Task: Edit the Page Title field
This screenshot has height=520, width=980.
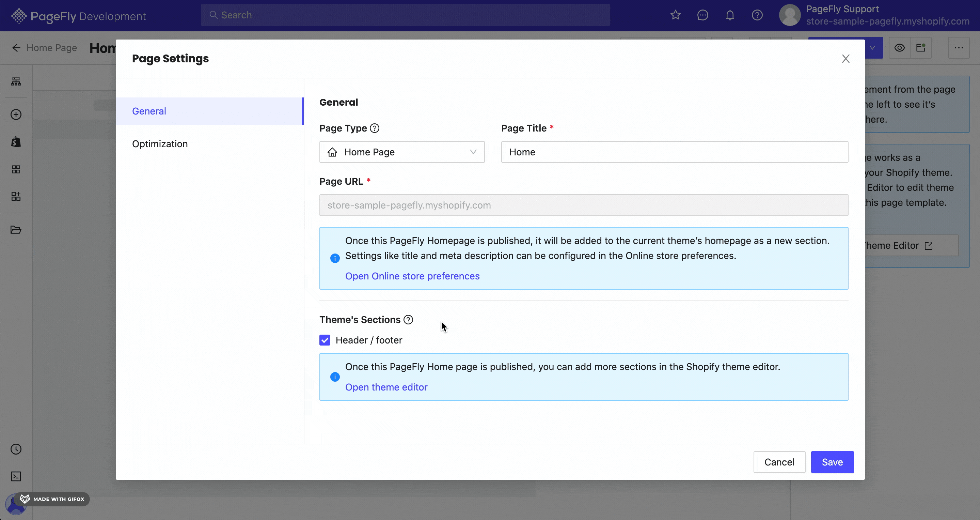Action: tap(675, 152)
